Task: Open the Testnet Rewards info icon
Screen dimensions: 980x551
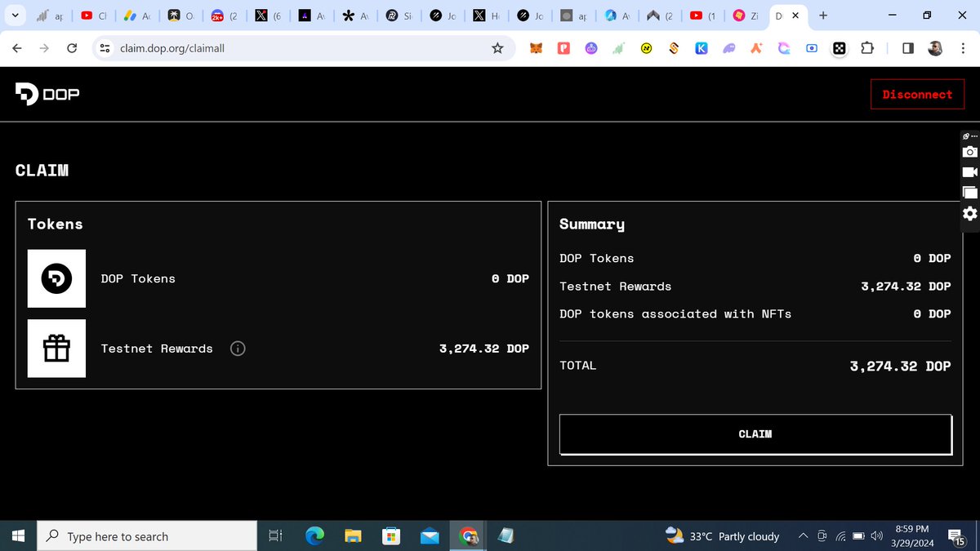Action: tap(238, 349)
